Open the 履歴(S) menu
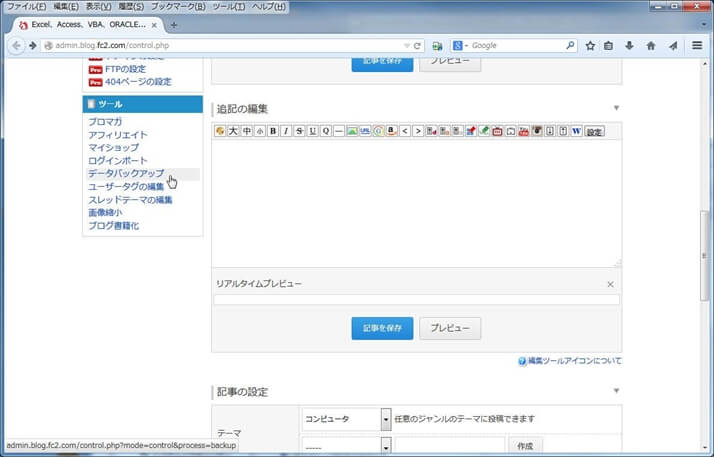Viewport: 714px width, 457px height. (131, 6)
